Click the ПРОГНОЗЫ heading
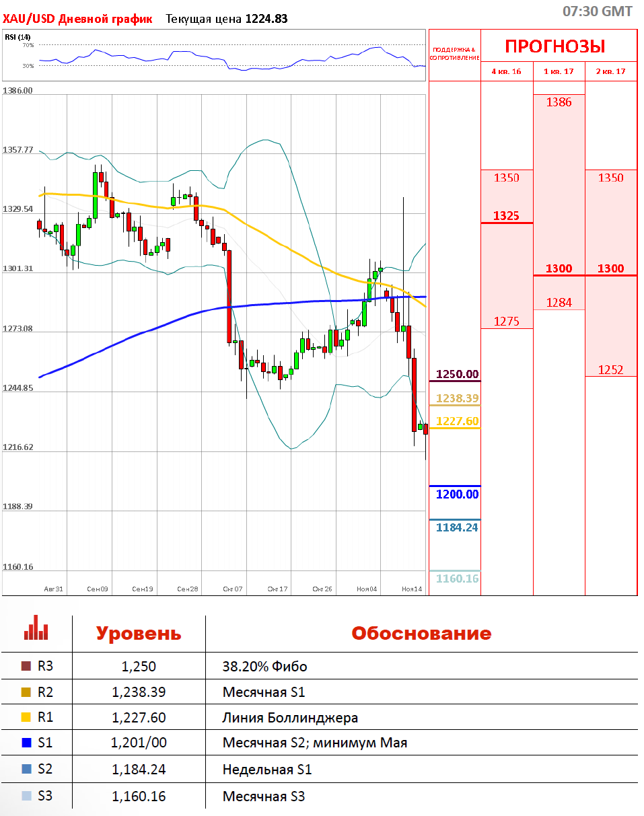 [555, 46]
